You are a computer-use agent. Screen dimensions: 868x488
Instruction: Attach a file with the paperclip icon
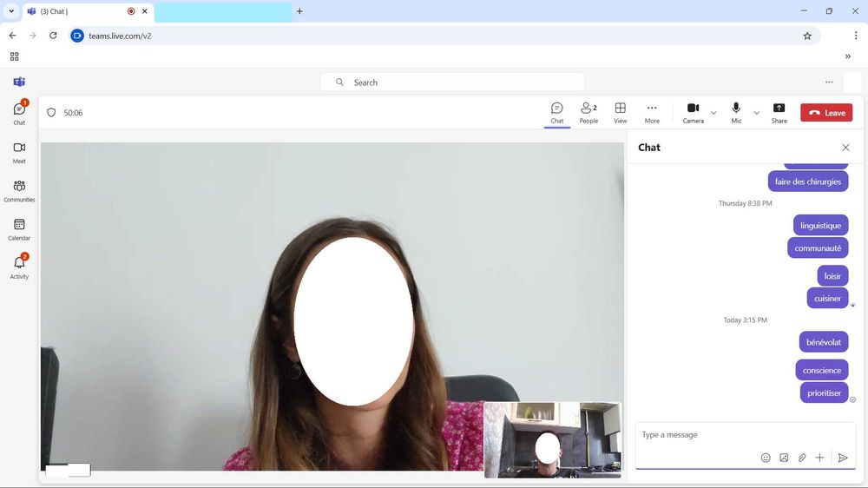click(801, 458)
